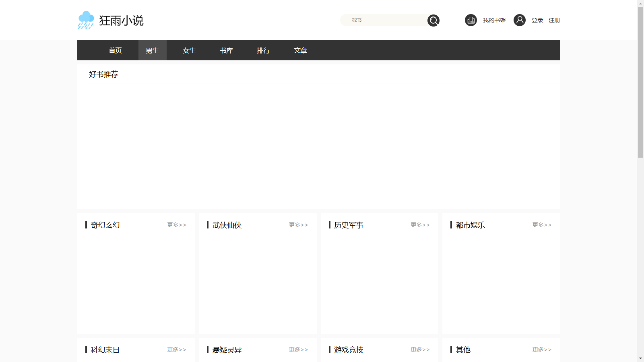This screenshot has height=362, width=644.
Task: View more 历史军事 titles
Action: 420,225
